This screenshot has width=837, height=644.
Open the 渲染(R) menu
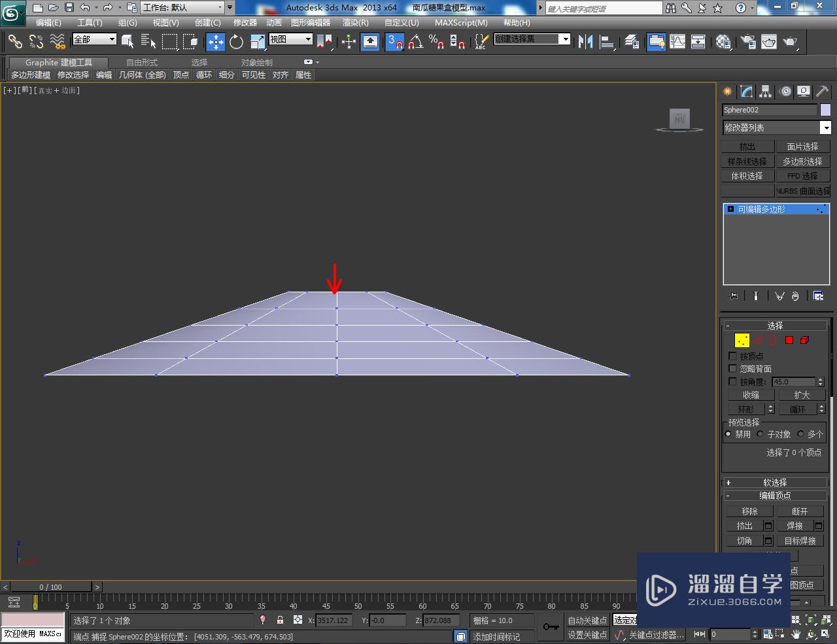pos(356,22)
